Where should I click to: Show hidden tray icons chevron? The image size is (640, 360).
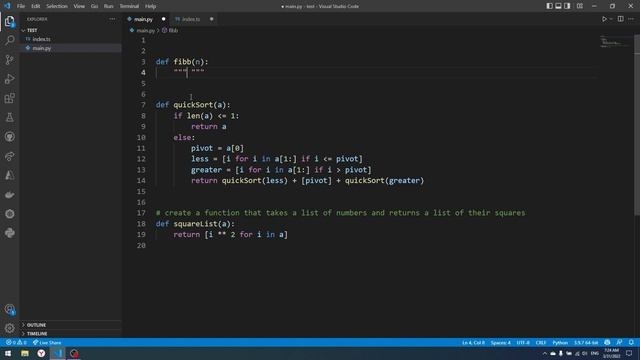point(544,353)
